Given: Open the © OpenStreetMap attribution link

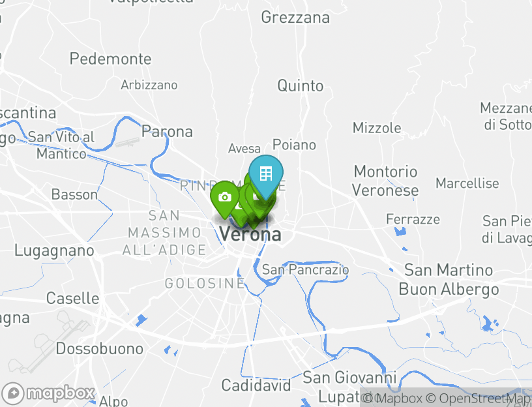Looking at the screenshot, I should click(478, 398).
